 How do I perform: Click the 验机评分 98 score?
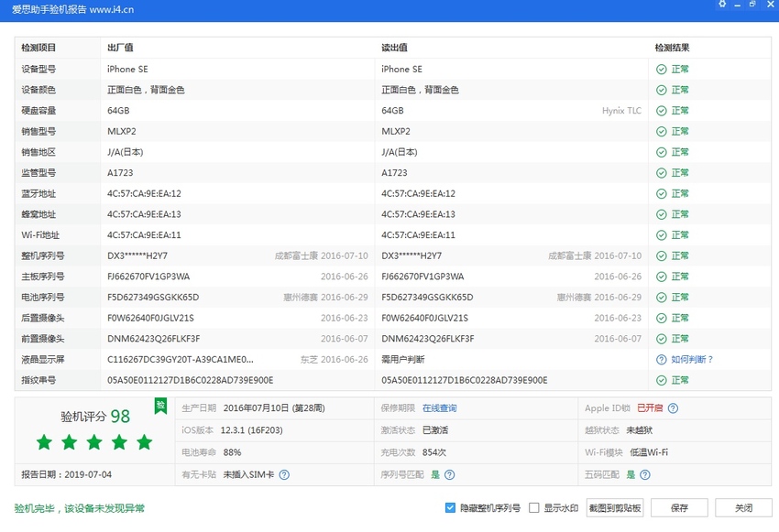95,416
